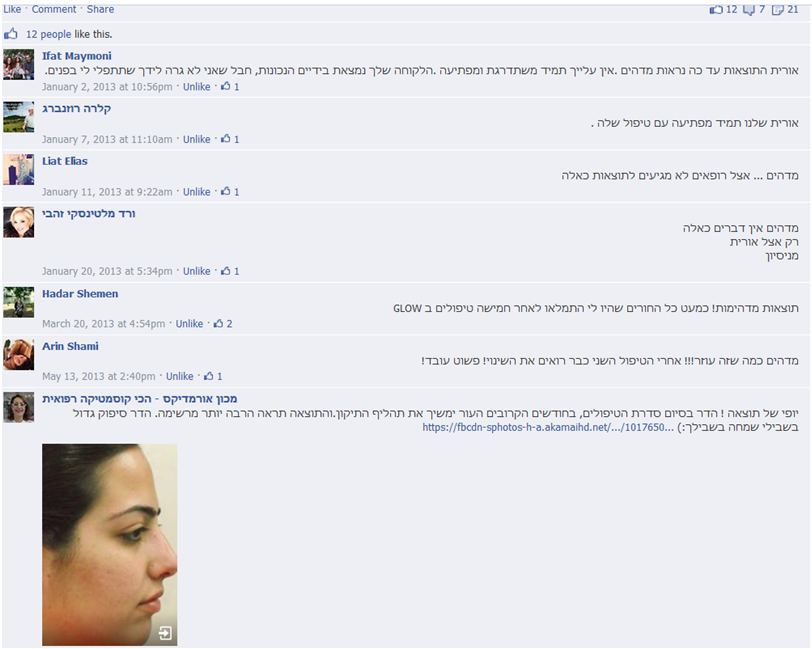This screenshot has height=649, width=812.
Task: Click the Comment link at top
Action: [54, 9]
